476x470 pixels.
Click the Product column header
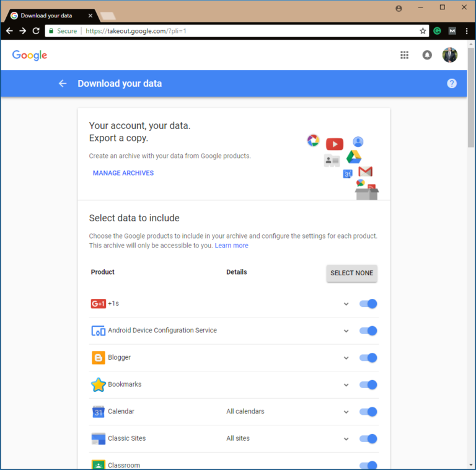(x=103, y=272)
